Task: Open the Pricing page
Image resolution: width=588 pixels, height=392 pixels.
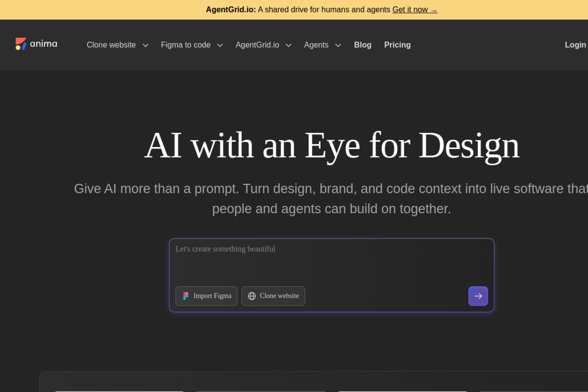Action: point(397,45)
